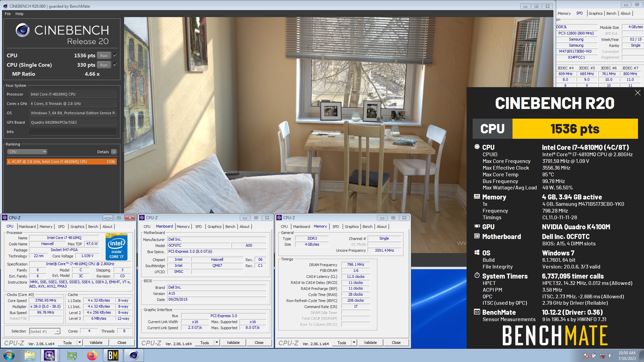Switch to Mainboard tab in first CPU-Z window
The image size is (644, 362).
pos(27,227)
